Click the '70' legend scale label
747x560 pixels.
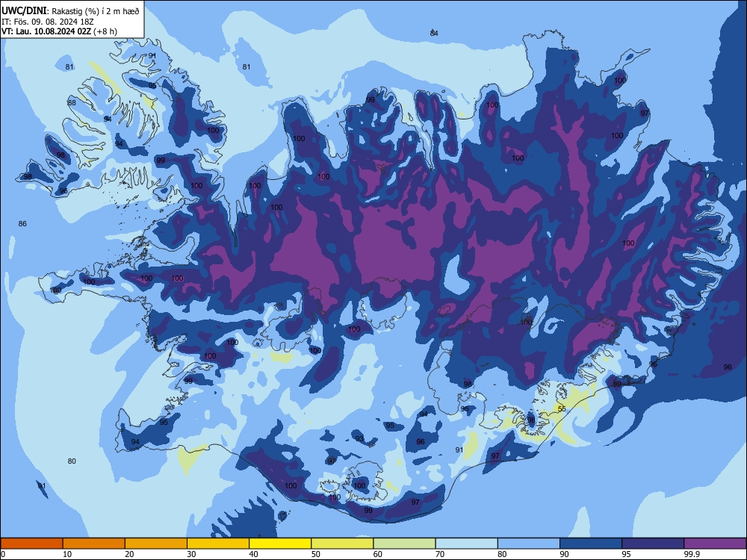(x=440, y=554)
